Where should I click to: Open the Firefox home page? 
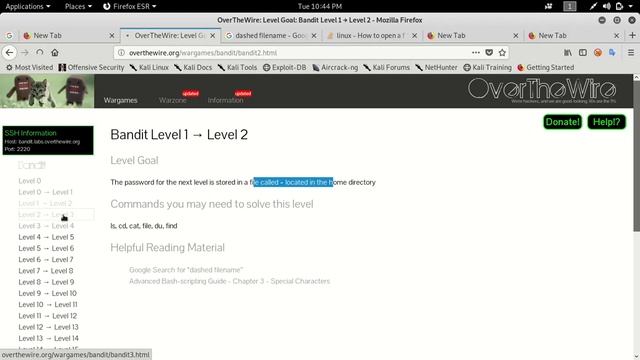pyautogui.click(x=55, y=53)
